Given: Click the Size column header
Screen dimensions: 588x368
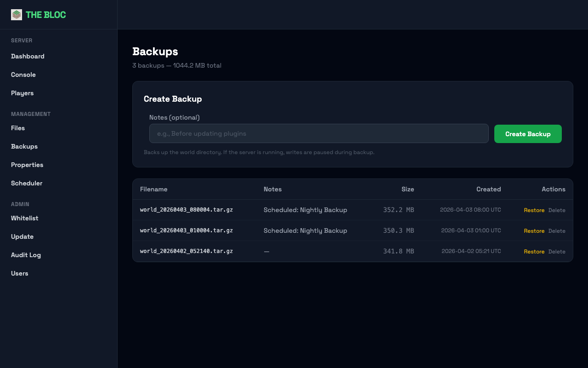Looking at the screenshot, I should (x=407, y=189).
